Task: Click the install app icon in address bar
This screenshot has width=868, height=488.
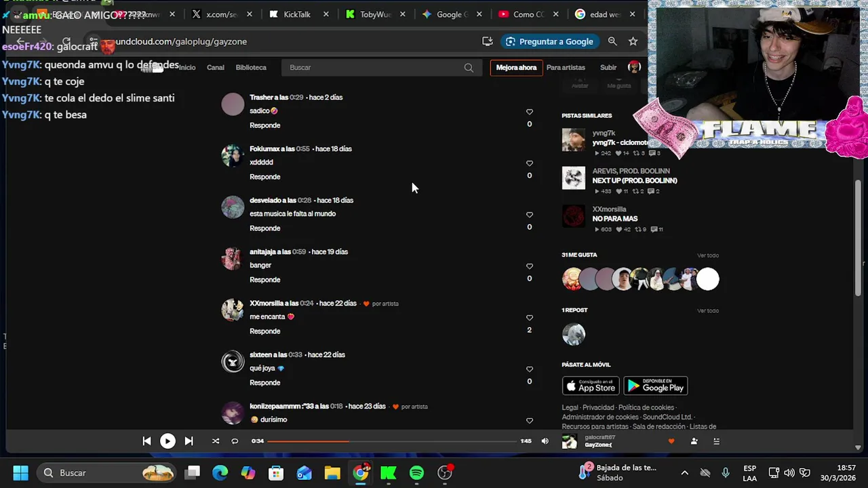Action: [x=487, y=41]
